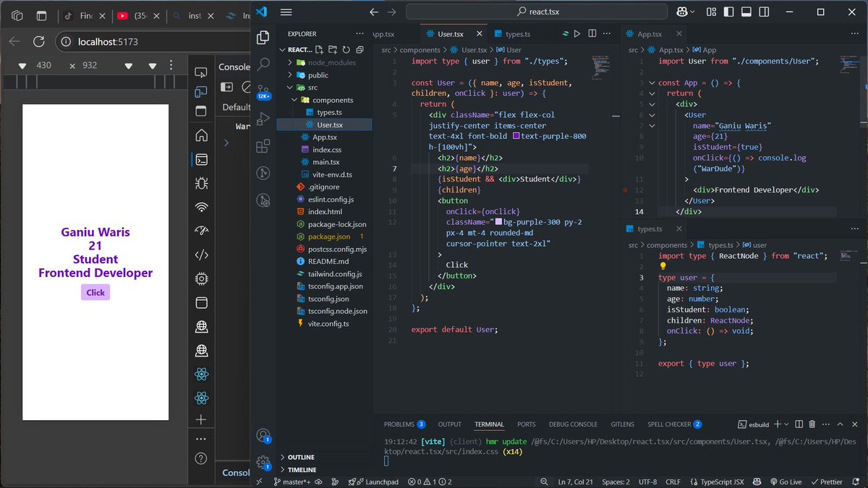Click the VS Code react.tsx search box

[537, 12]
